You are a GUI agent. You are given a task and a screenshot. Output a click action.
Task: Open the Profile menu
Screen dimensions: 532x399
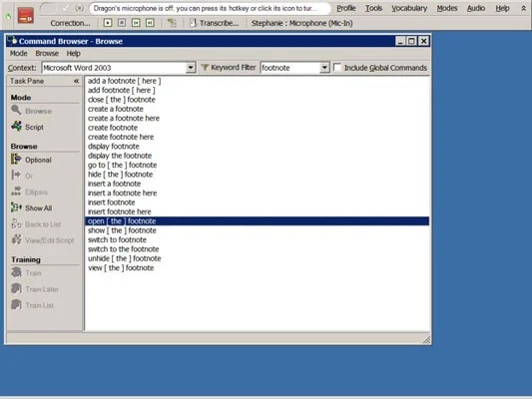[x=346, y=8]
